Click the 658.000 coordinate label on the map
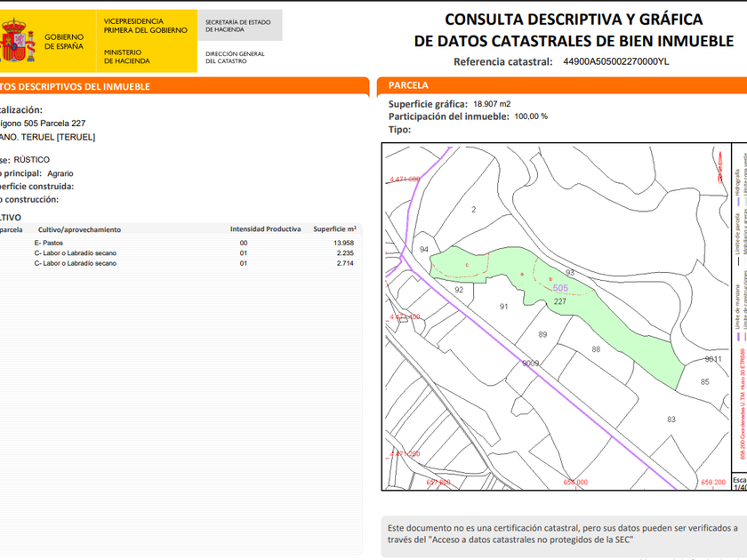 point(575,483)
